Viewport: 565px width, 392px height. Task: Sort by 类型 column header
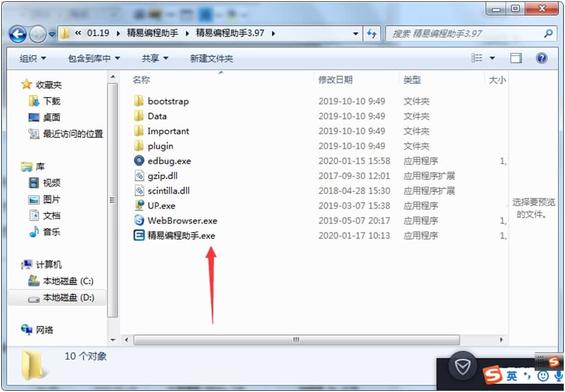coord(412,80)
